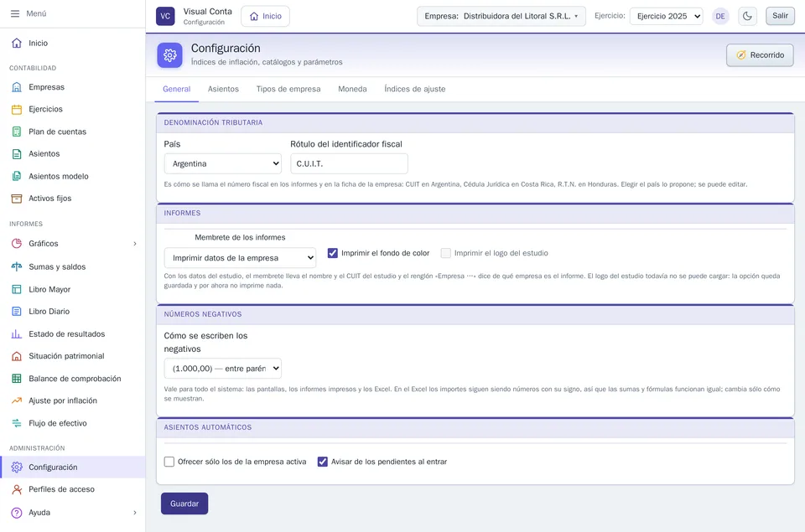Click the Recorrido button
This screenshot has width=805, height=532.
click(760, 55)
